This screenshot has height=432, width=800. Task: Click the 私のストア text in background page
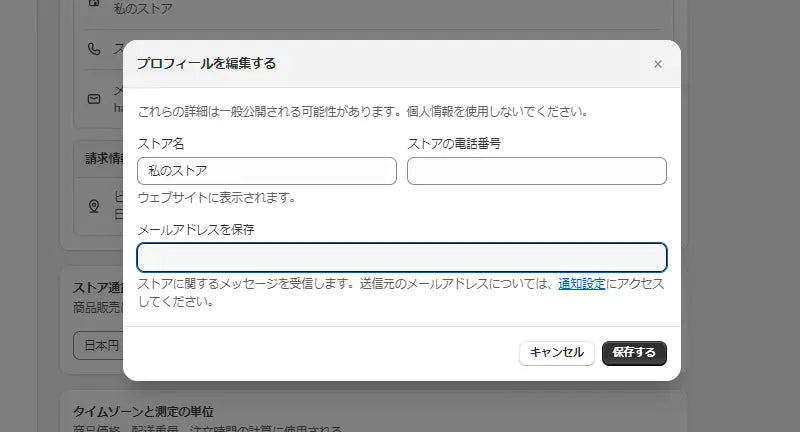143,8
